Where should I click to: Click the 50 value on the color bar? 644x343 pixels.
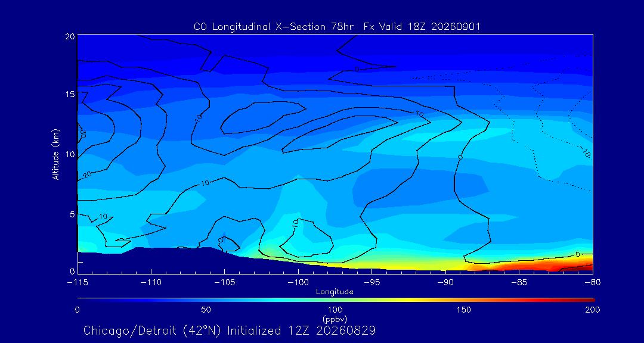[x=206, y=310]
